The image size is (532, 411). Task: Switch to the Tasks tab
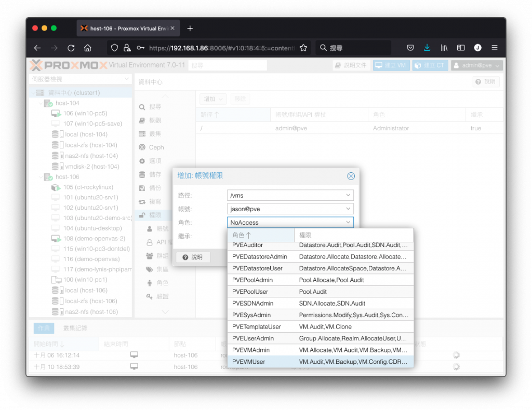point(44,328)
